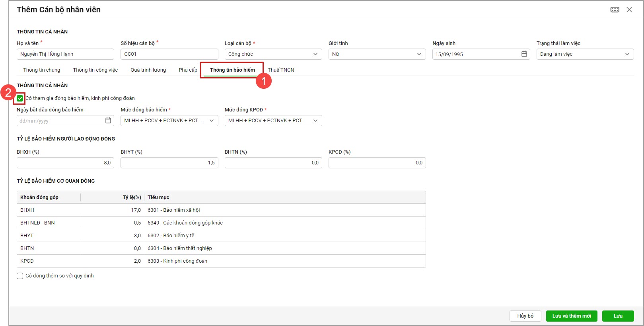Select the Phụ cấp tab

tap(188, 70)
